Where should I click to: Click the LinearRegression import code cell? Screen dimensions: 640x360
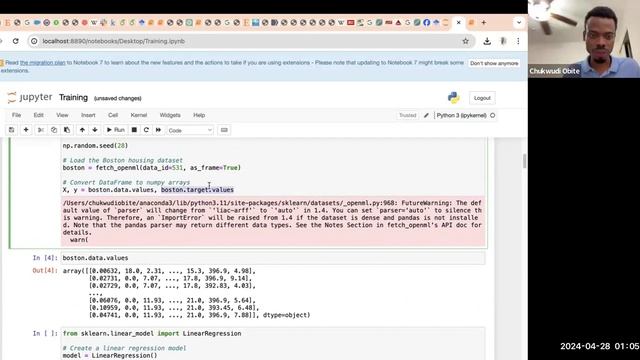tap(273, 344)
